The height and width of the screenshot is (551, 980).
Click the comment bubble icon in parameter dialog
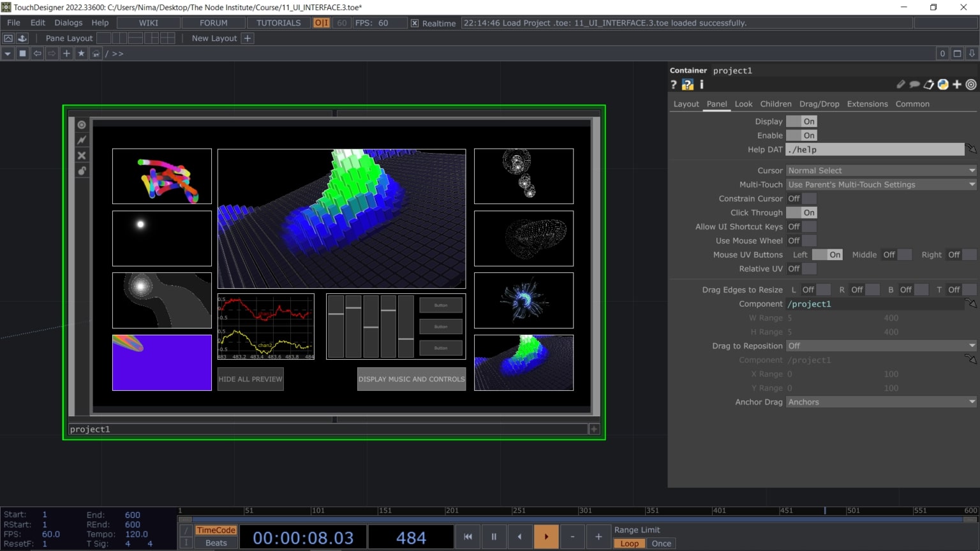(x=915, y=84)
